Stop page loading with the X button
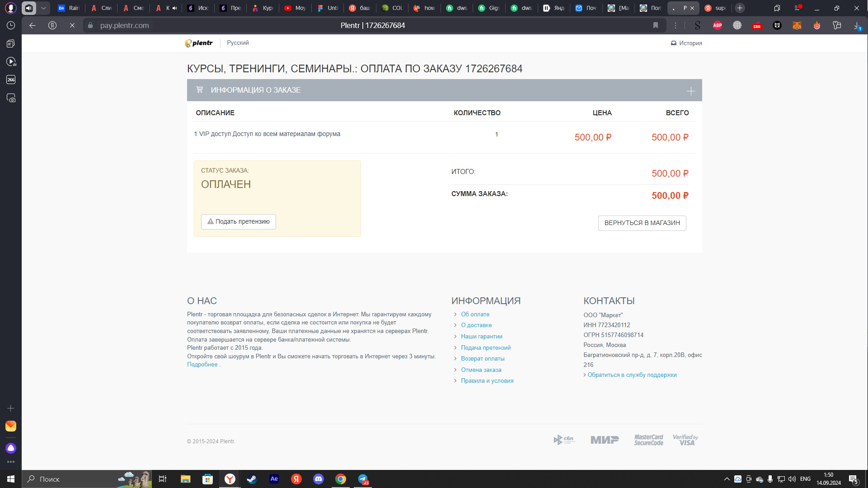The height and width of the screenshot is (488, 868). [72, 25]
